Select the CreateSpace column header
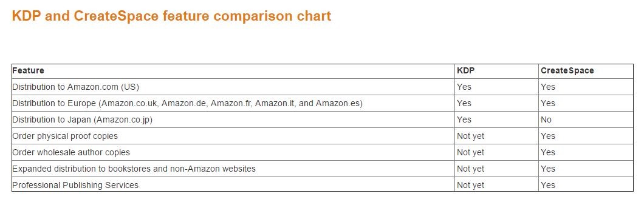This screenshot has width=644, height=222. (586, 70)
